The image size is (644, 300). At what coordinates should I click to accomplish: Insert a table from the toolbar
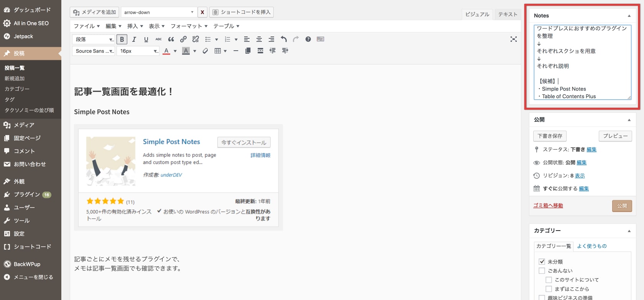tap(218, 51)
